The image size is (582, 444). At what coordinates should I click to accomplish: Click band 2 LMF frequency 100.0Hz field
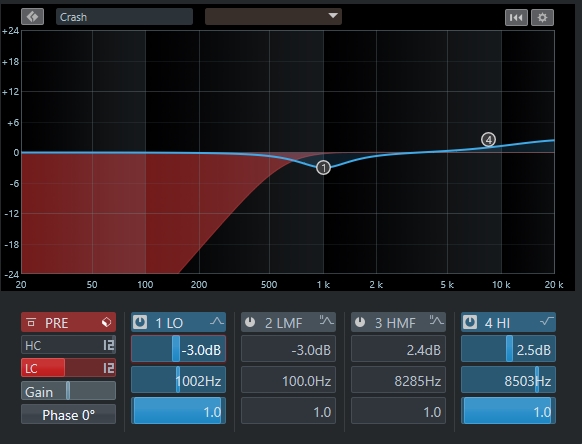tap(288, 380)
